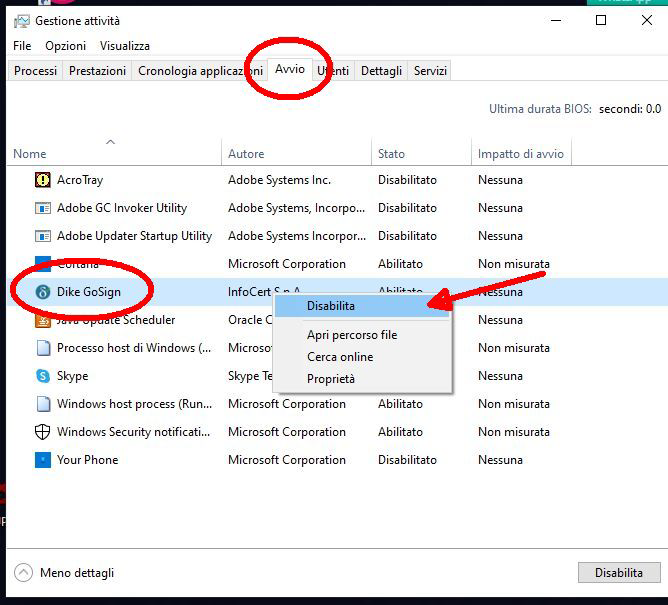This screenshot has height=605, width=668.
Task: Select the Adobe GC Invoker Utility name
Action: click(122, 208)
